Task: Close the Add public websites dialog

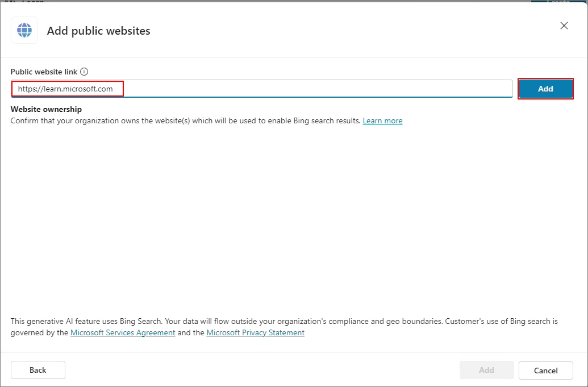Action: pos(564,26)
